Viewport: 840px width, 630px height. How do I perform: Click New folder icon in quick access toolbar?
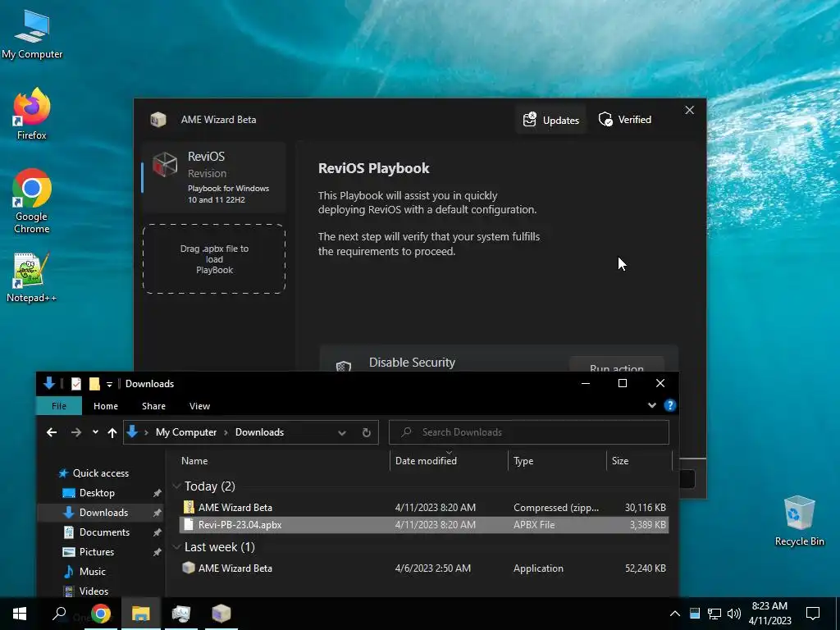click(94, 384)
